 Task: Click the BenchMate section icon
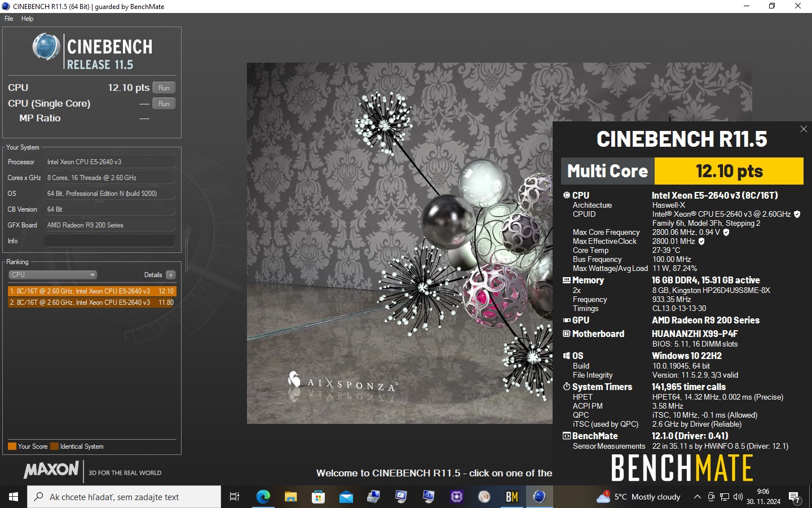tap(567, 436)
